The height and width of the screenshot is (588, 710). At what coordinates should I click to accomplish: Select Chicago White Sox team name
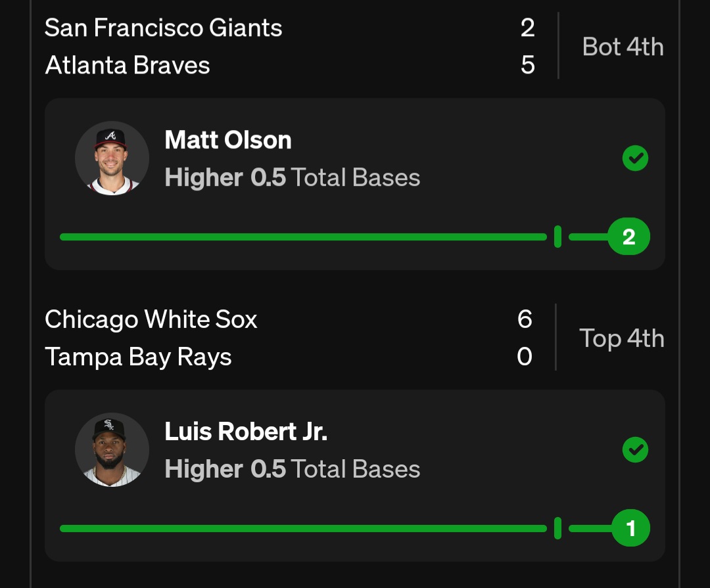tap(151, 319)
